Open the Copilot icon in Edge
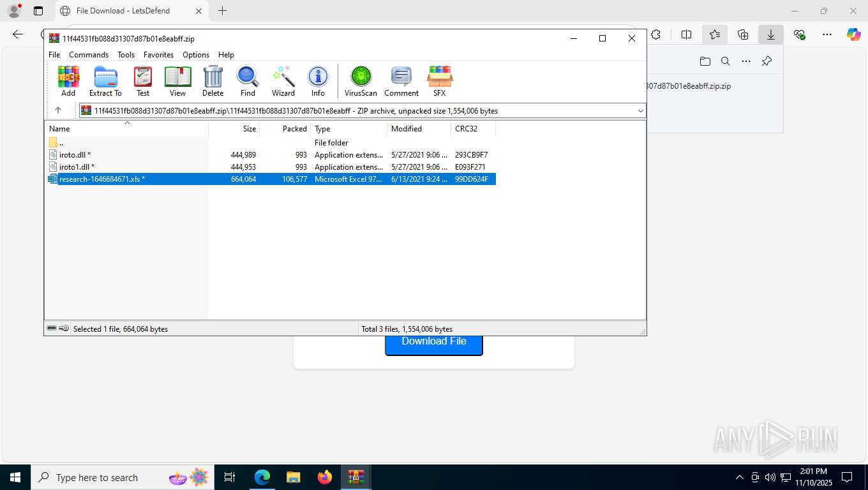Image resolution: width=868 pixels, height=490 pixels. (854, 34)
